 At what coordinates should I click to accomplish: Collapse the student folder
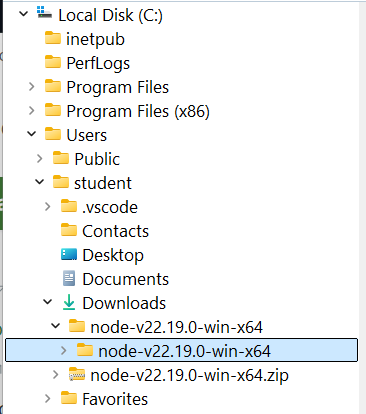click(40, 182)
